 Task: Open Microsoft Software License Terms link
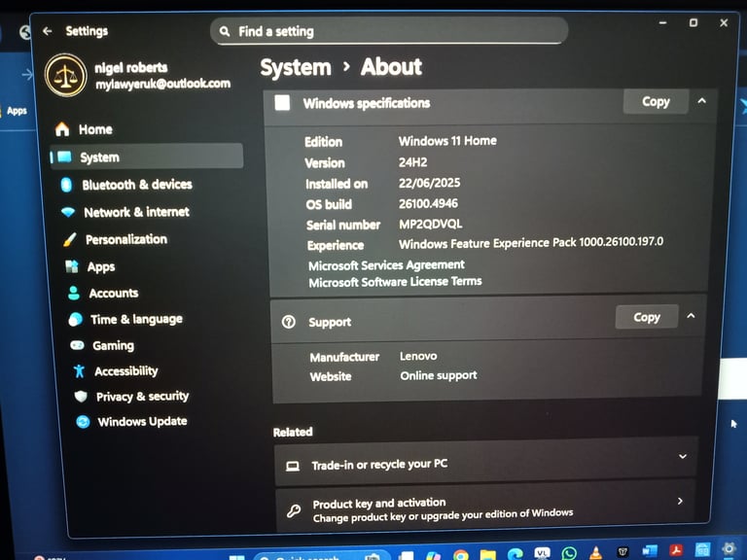click(x=395, y=282)
